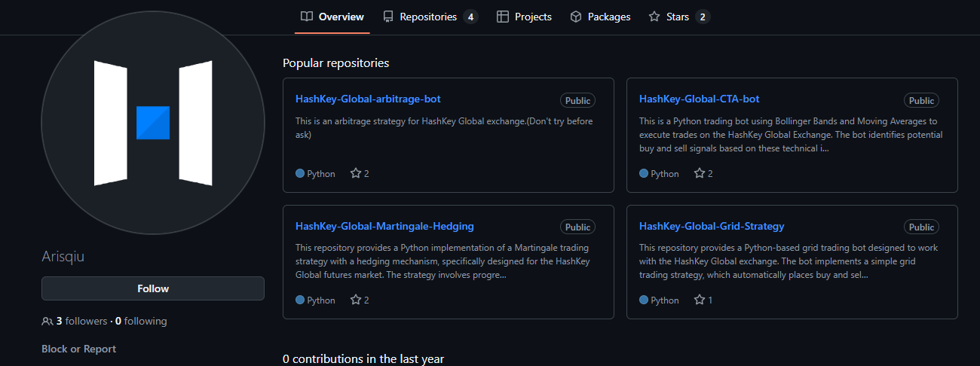Open the Packages tab

600,17
